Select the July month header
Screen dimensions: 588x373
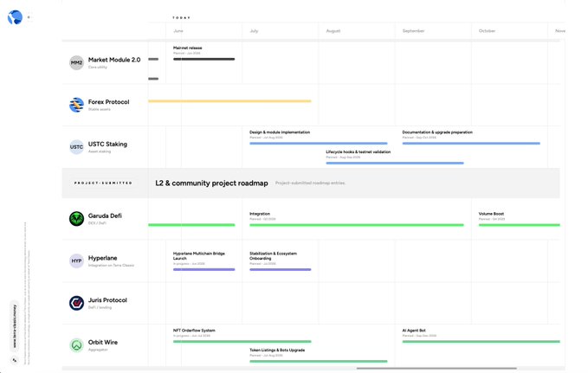254,31
